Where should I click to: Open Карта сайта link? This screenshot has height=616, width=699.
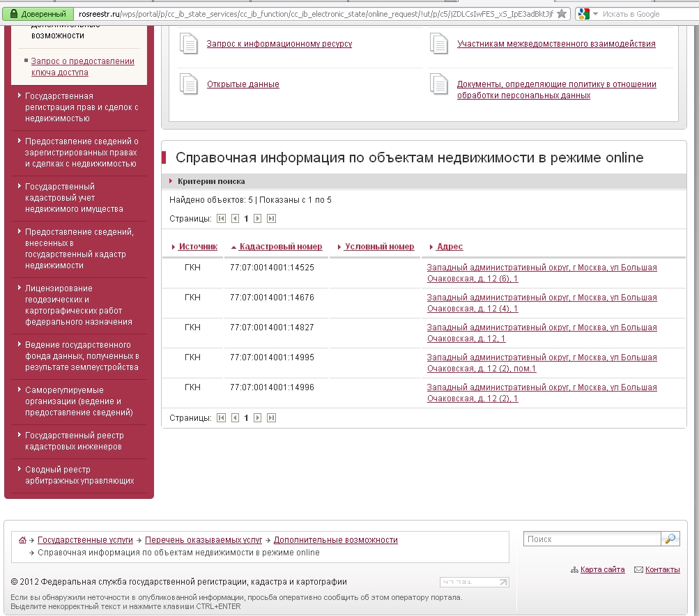602,570
